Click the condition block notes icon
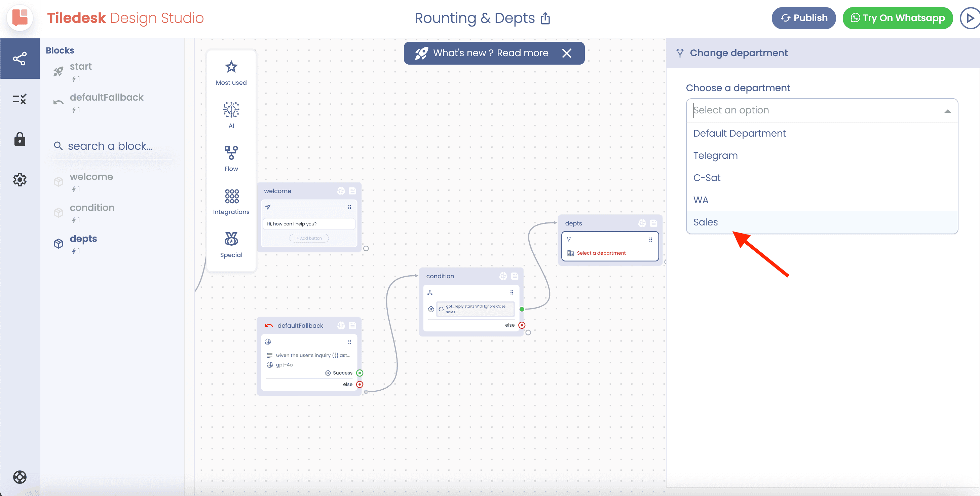 click(514, 276)
